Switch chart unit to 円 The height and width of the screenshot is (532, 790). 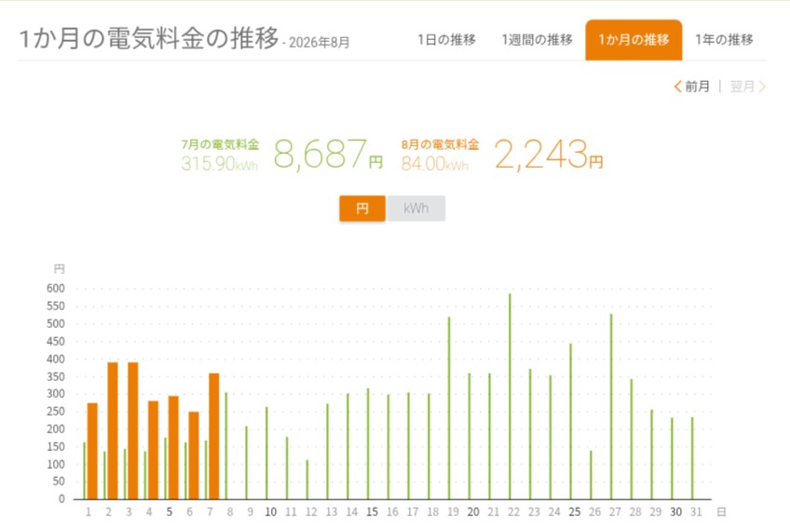pyautogui.click(x=362, y=208)
